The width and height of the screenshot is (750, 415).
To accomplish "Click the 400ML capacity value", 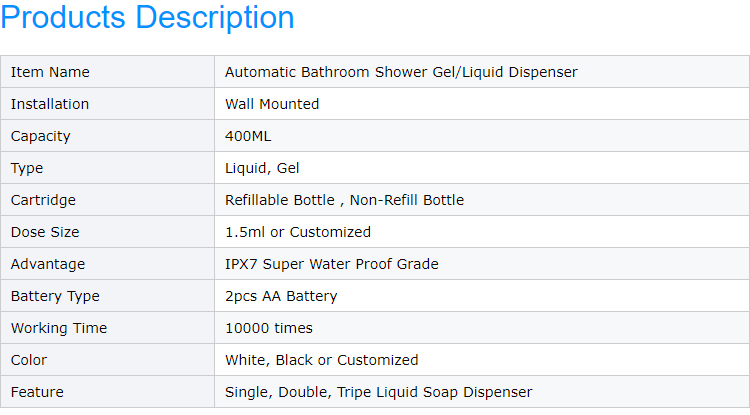I will point(248,136).
